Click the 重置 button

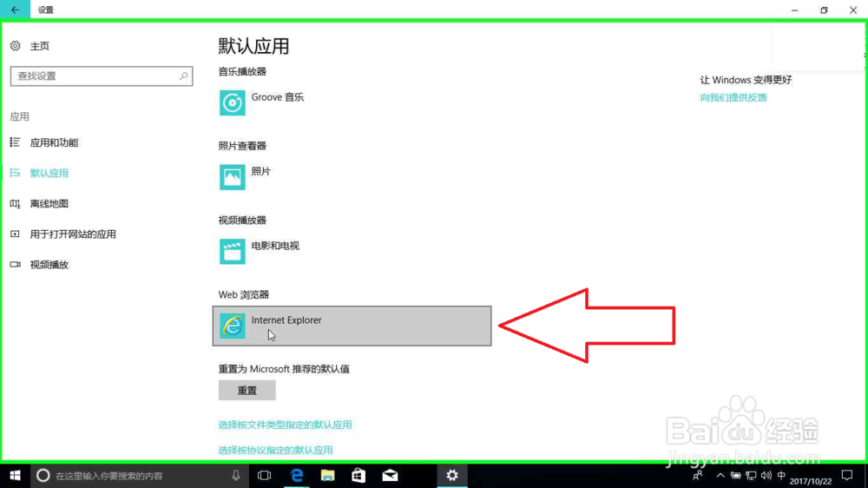coord(247,391)
